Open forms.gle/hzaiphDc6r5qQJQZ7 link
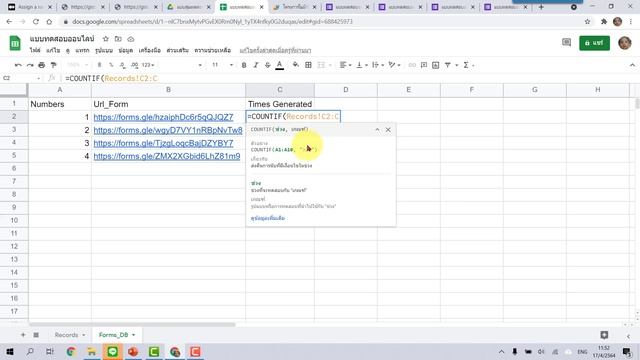 click(x=163, y=117)
